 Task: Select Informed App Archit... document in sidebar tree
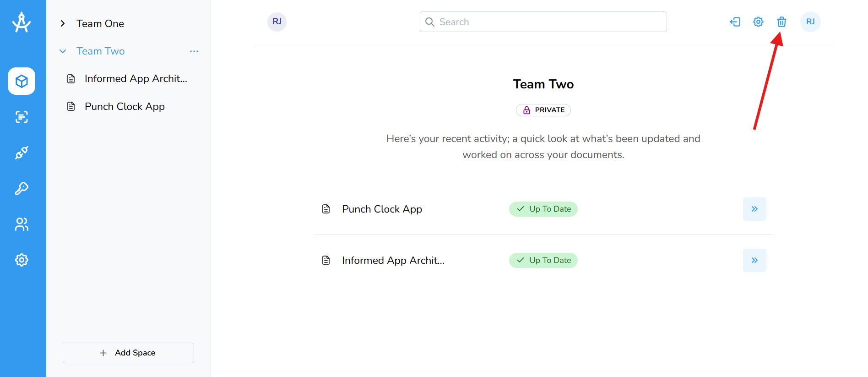(x=136, y=79)
